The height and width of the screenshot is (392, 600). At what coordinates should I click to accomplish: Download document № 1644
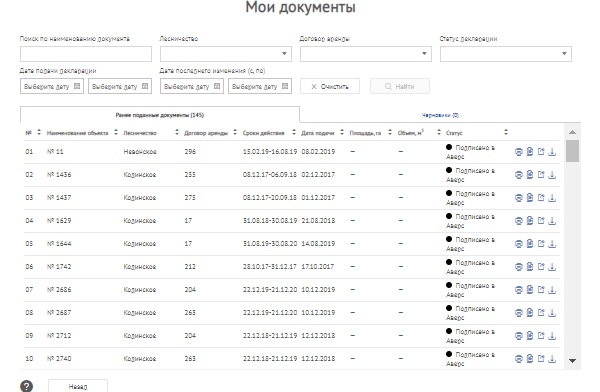tap(552, 244)
